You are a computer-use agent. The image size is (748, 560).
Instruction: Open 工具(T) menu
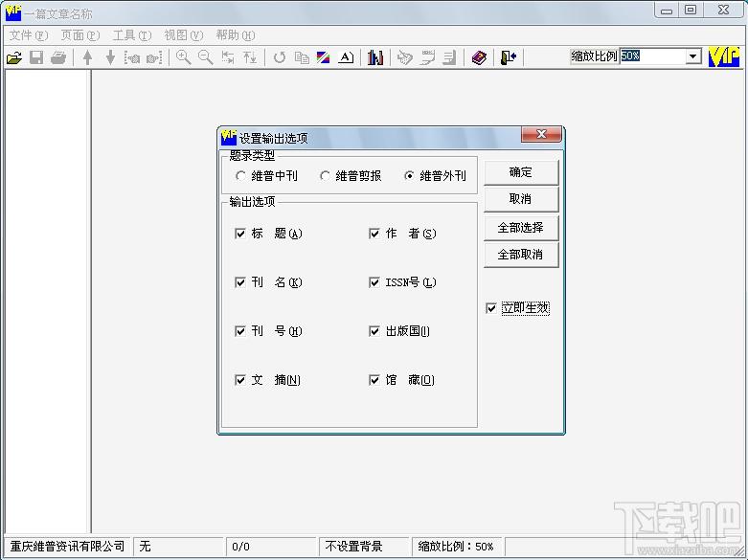[x=131, y=35]
